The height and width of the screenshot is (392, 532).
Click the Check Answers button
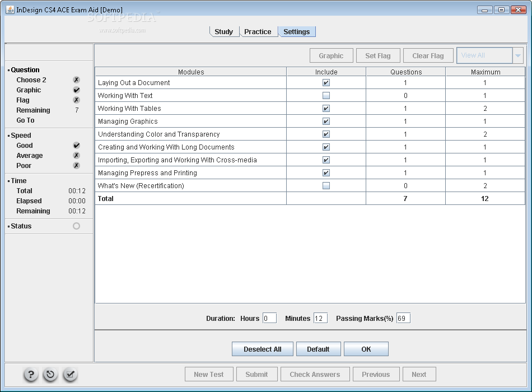(x=315, y=374)
